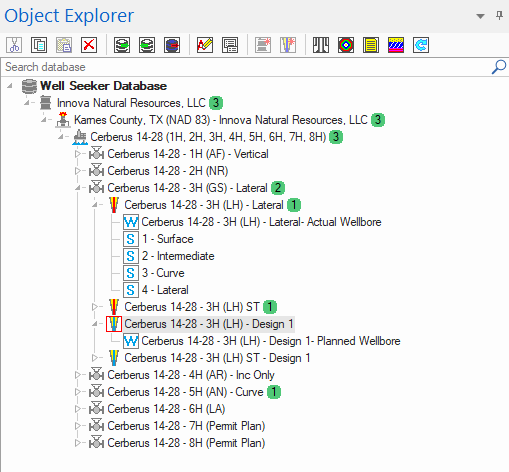Click the W icon of Actual Wellbore
The height and width of the screenshot is (472, 509).
131,222
